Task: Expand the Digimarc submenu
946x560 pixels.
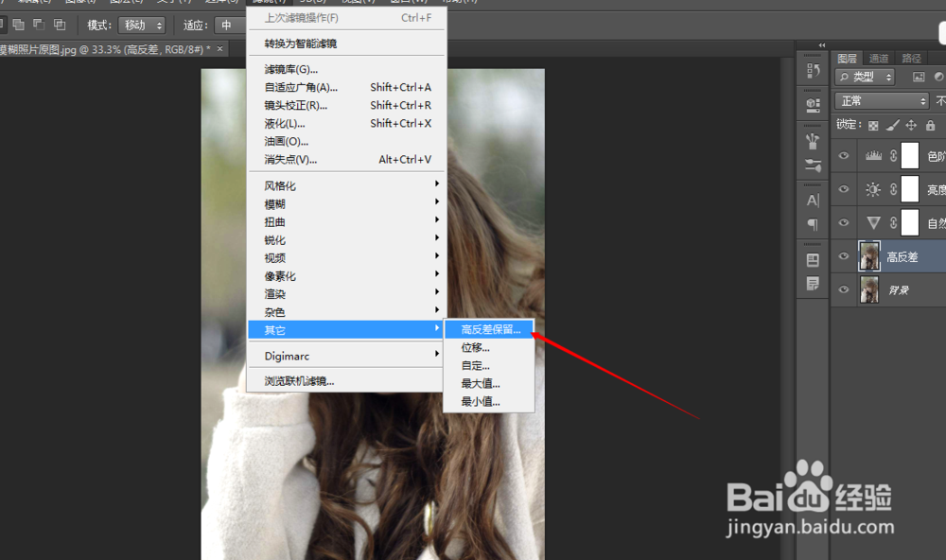Action: [347, 356]
